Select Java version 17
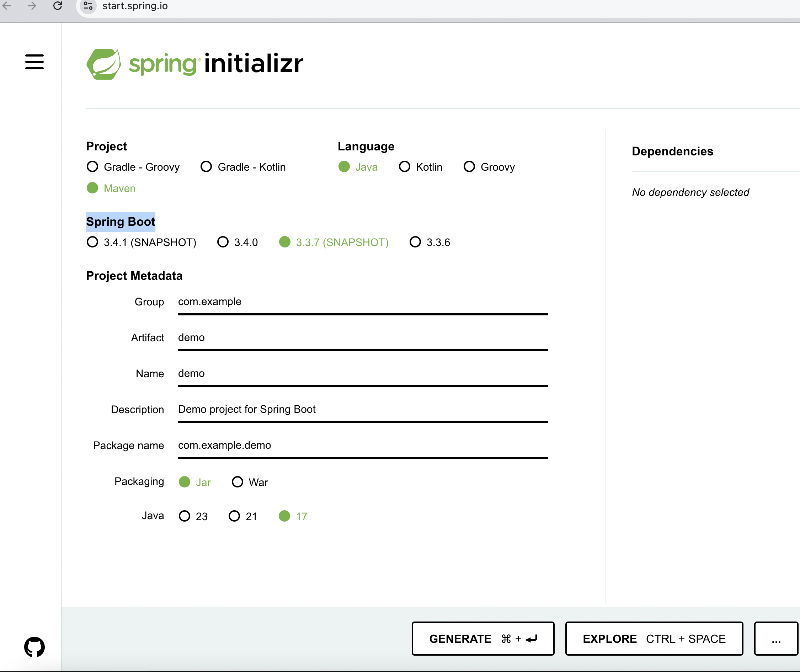 pos(293,516)
